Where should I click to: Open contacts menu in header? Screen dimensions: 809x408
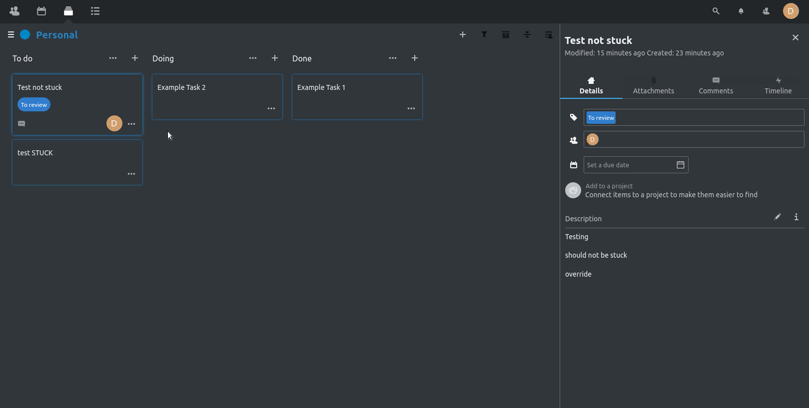[766, 11]
